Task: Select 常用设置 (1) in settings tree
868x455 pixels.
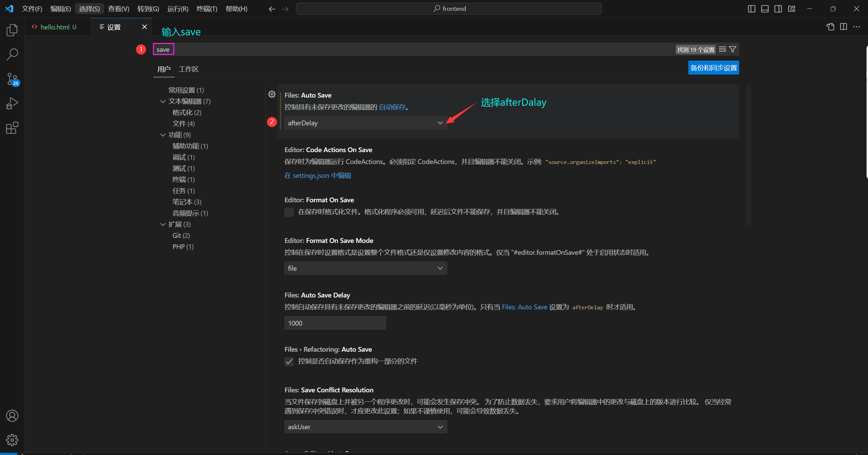Action: coord(186,90)
